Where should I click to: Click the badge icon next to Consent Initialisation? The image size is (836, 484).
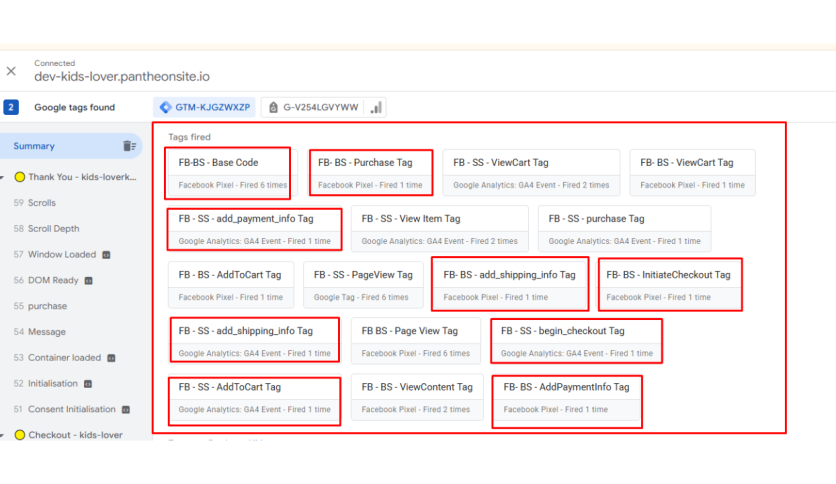click(126, 409)
